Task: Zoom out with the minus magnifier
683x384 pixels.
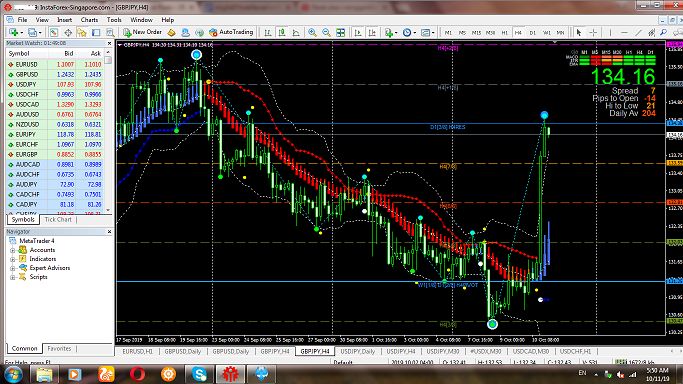Action: [x=326, y=32]
